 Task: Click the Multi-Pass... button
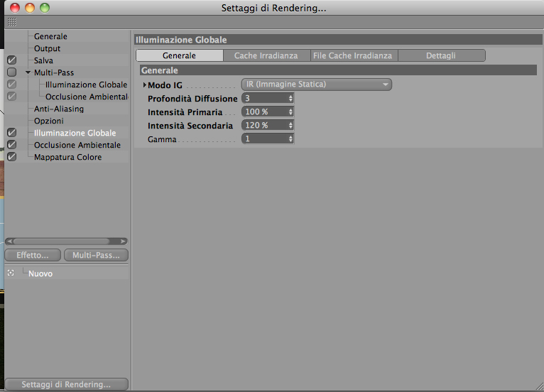(x=96, y=256)
